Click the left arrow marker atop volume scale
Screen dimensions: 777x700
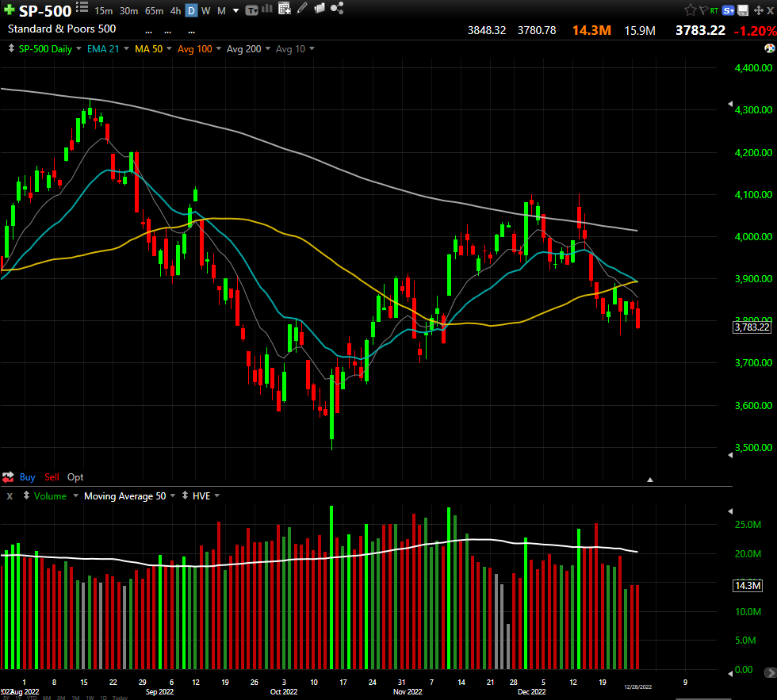click(730, 511)
